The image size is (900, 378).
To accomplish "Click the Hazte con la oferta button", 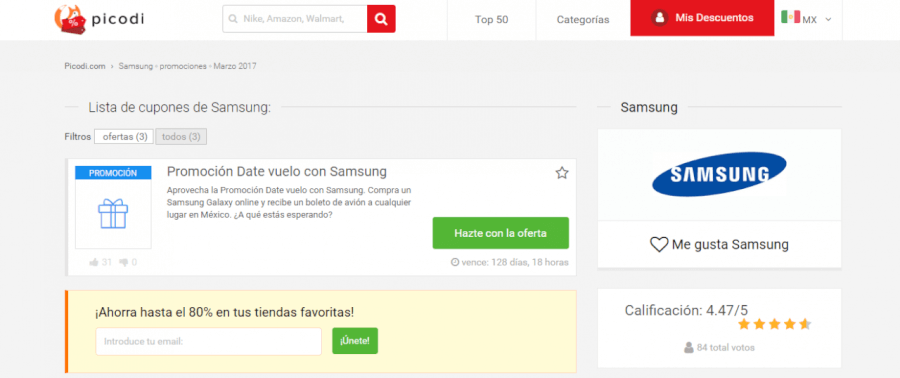I will point(501,233).
